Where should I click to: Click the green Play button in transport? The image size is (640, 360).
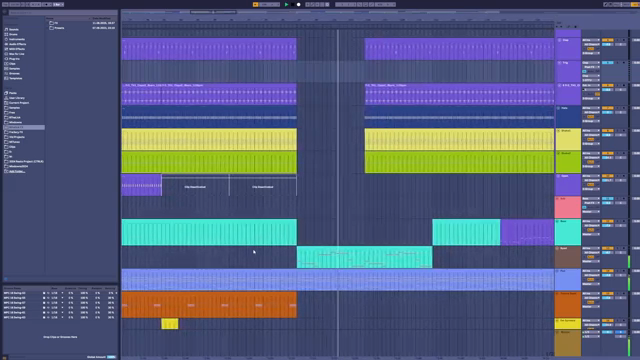click(x=286, y=4)
